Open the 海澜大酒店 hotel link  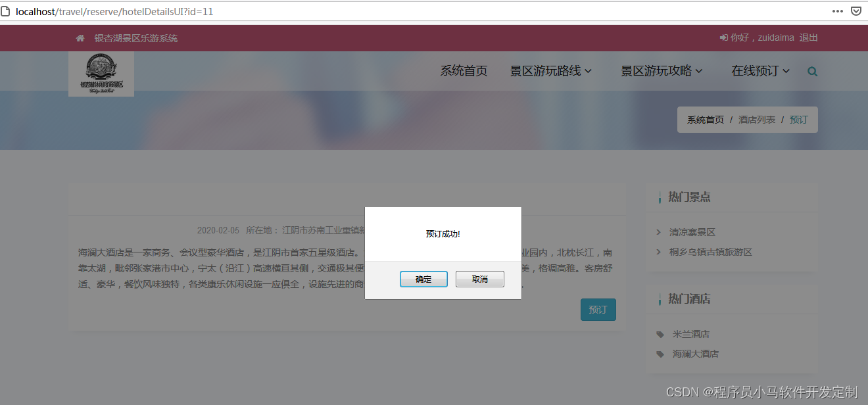[695, 354]
